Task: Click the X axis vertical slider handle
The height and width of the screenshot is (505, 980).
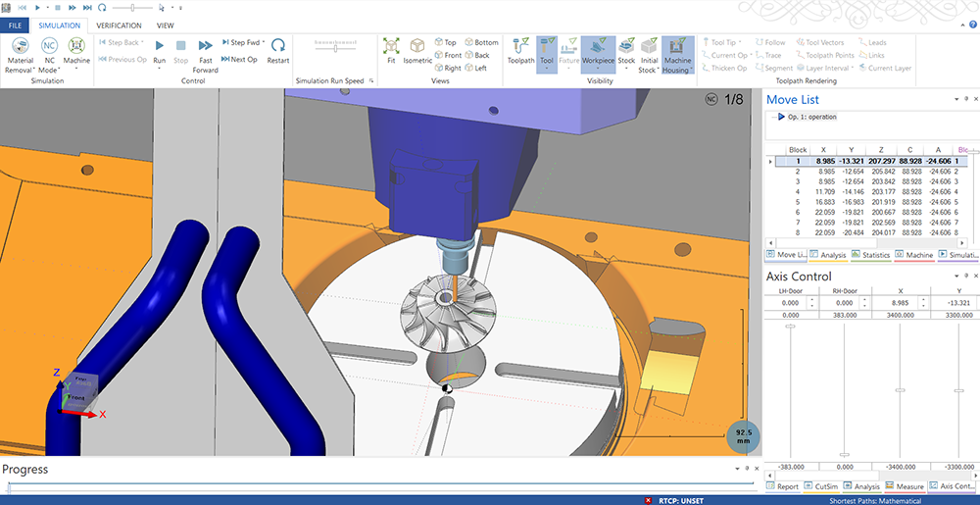Action: (900, 390)
